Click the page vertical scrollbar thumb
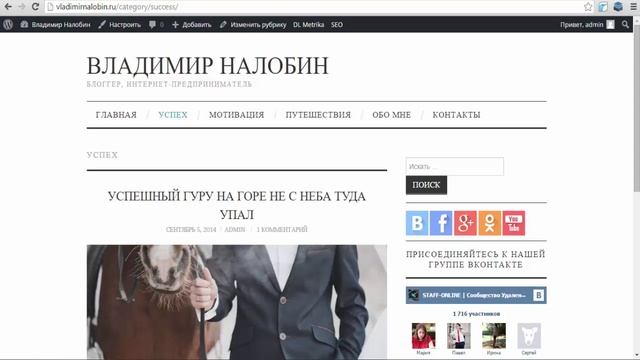 point(636,109)
